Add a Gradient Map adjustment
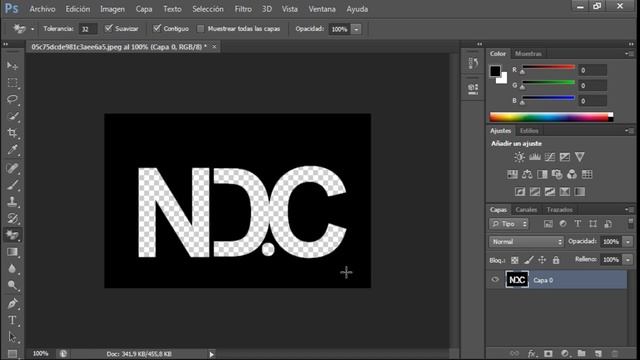This screenshot has width=640, height=360. 580,192
